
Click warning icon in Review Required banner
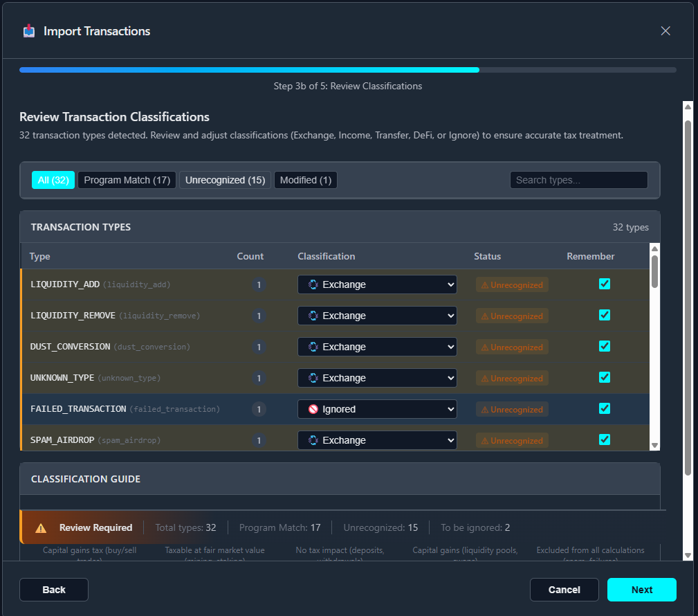tap(41, 528)
